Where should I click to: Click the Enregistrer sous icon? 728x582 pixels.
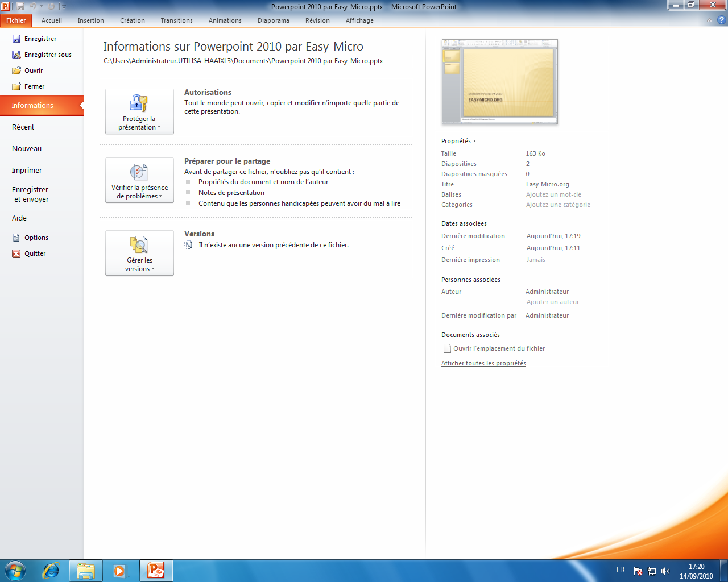(x=16, y=55)
